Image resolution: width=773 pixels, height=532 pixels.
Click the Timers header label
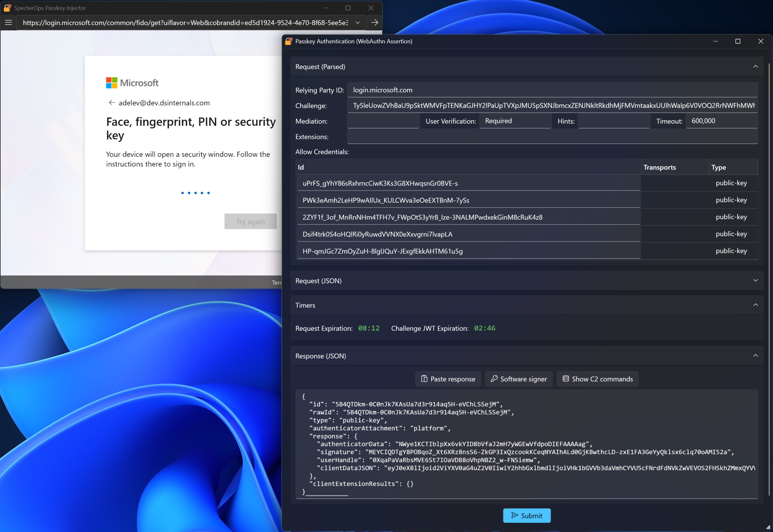coord(305,305)
